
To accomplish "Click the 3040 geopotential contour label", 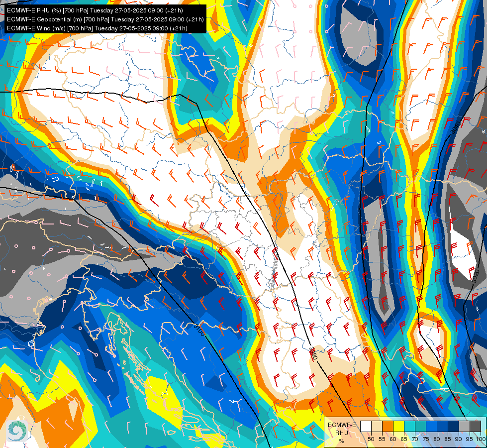I will pyautogui.click(x=456, y=127).
